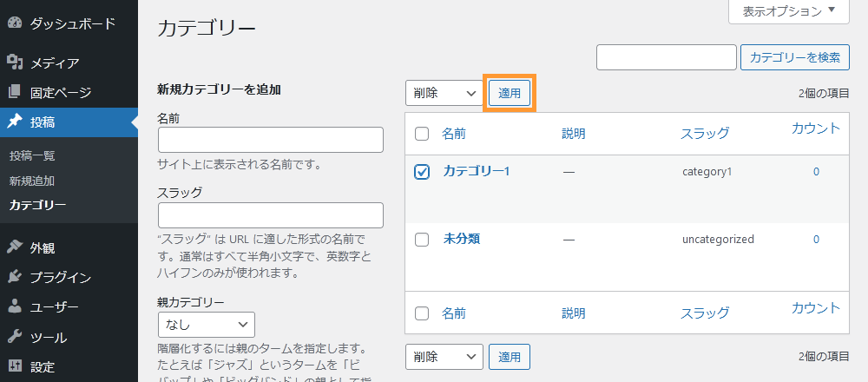Screen dimensions: 868x382
Task: Uncheck the カテゴリー1 row checkbox
Action: (x=422, y=172)
